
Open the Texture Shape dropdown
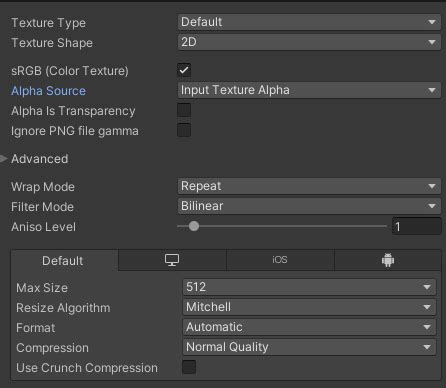click(309, 42)
